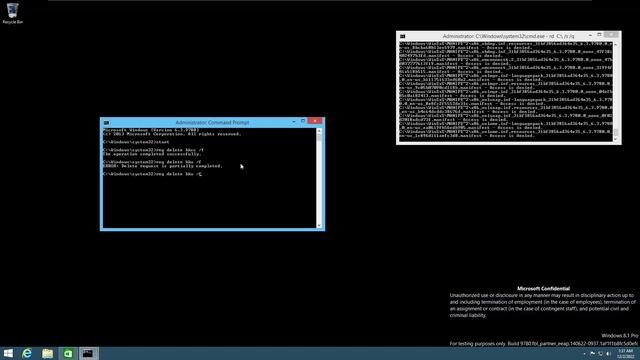
Task: Click the 'C:\Windows\system32>start' line
Action: (136, 142)
